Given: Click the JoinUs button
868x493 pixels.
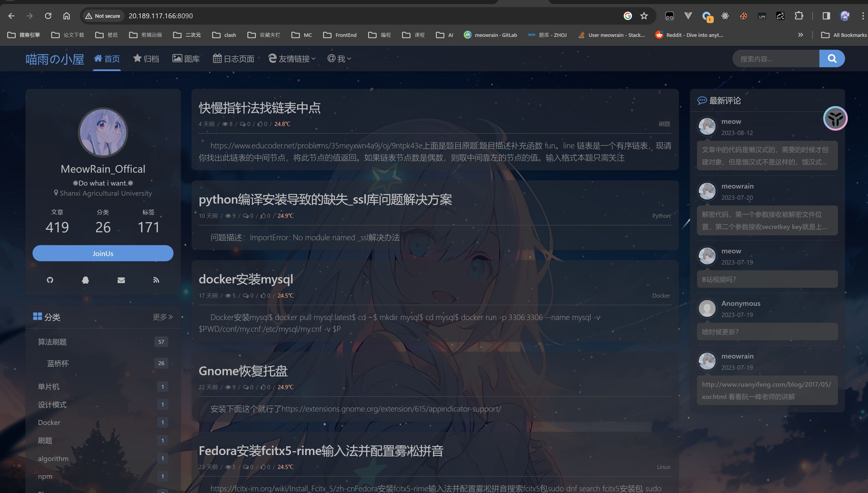Looking at the screenshot, I should pyautogui.click(x=103, y=253).
